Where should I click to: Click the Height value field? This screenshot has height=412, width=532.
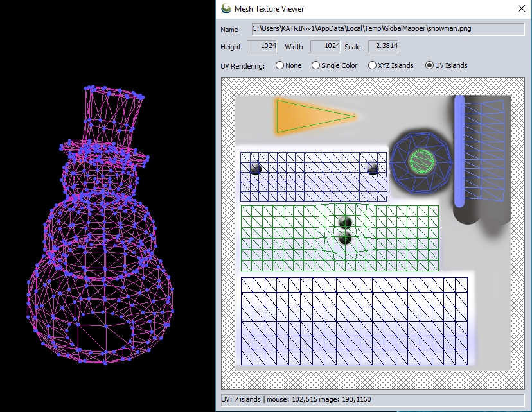click(261, 47)
